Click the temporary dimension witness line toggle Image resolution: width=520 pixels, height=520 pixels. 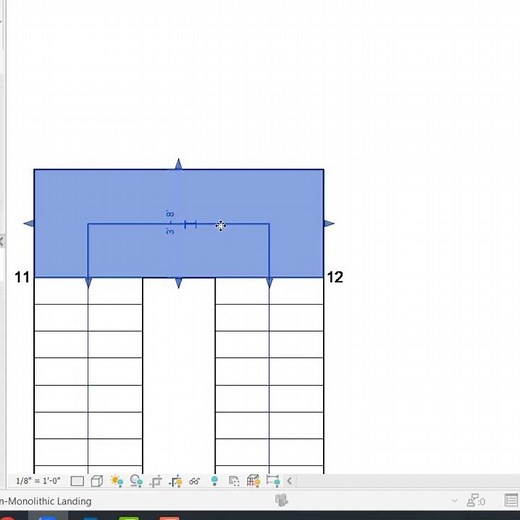(190, 225)
